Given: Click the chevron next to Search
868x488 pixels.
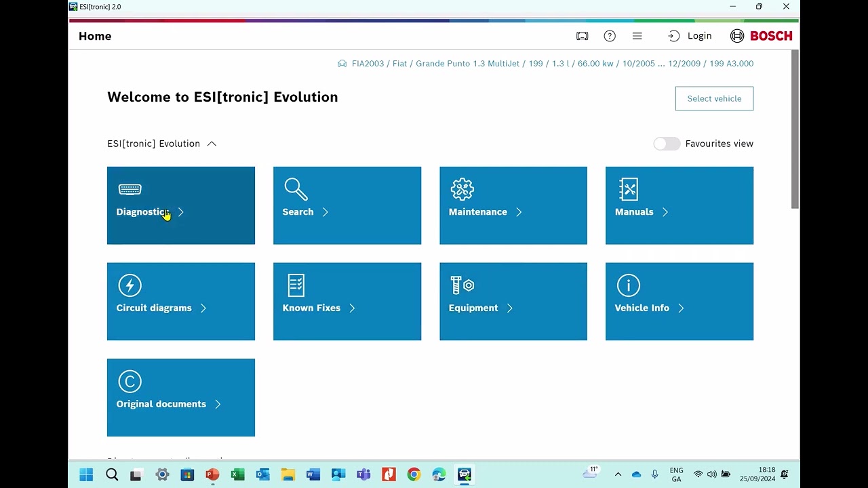Looking at the screenshot, I should [x=325, y=212].
